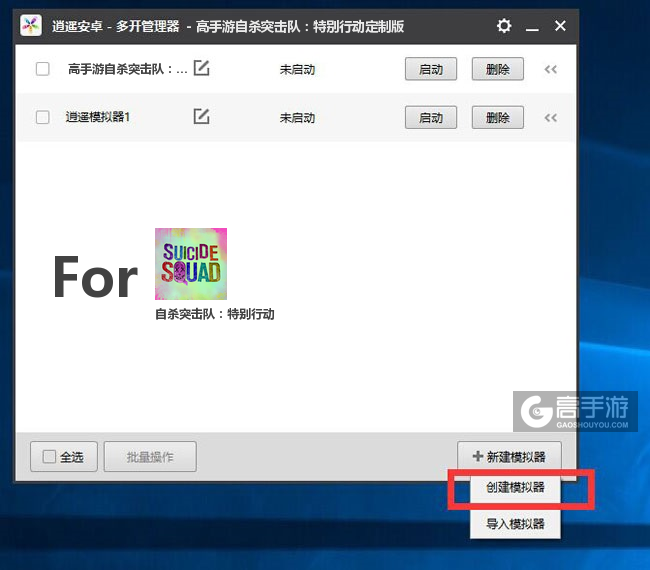Tick checkbox for 高手游自杀突击队 emulator row

(x=43, y=69)
